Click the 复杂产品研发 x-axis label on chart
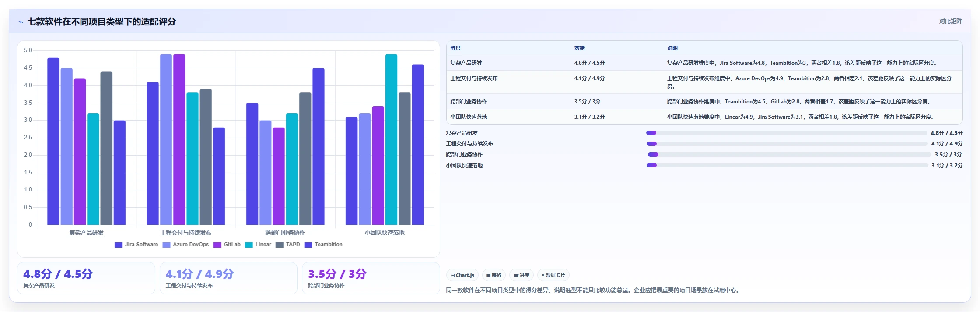This screenshot has width=980, height=312. coord(86,233)
